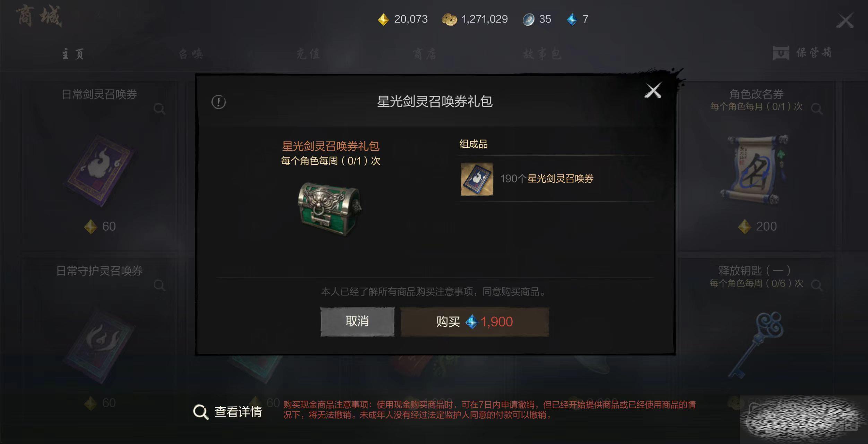Click the info exclamation icon in dialog

point(218,102)
